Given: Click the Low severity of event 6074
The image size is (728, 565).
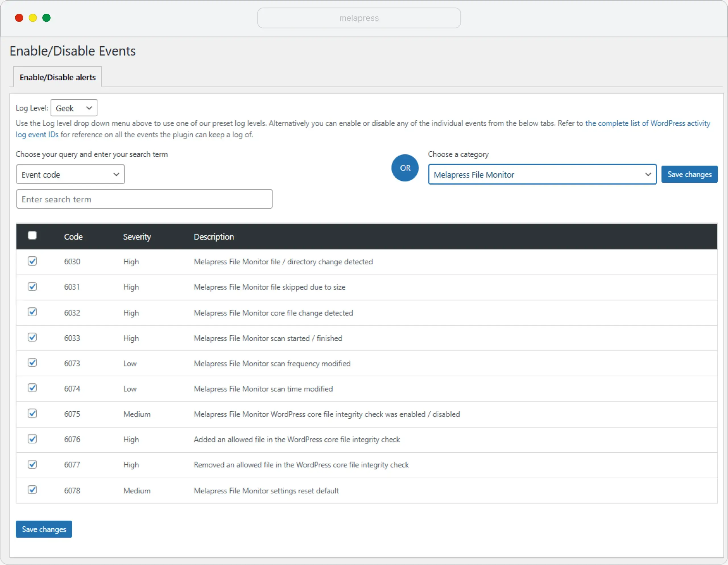Looking at the screenshot, I should [130, 389].
